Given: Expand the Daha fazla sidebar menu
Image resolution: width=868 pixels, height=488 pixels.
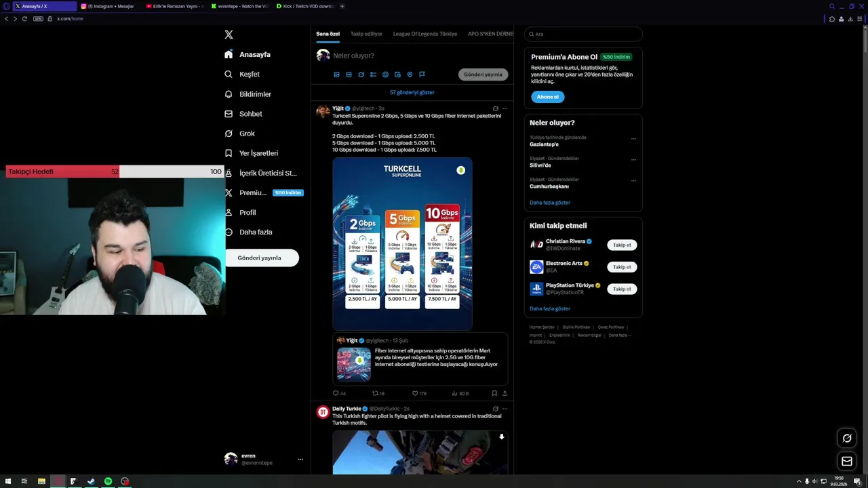Looking at the screenshot, I should 248,232.
